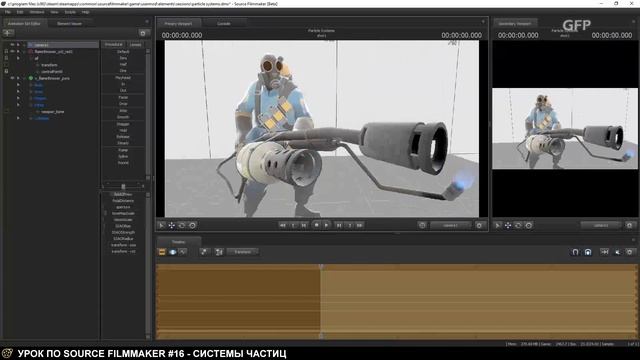640x360 pixels.
Task: Activate move tool in secondary viewport
Action: point(508,225)
